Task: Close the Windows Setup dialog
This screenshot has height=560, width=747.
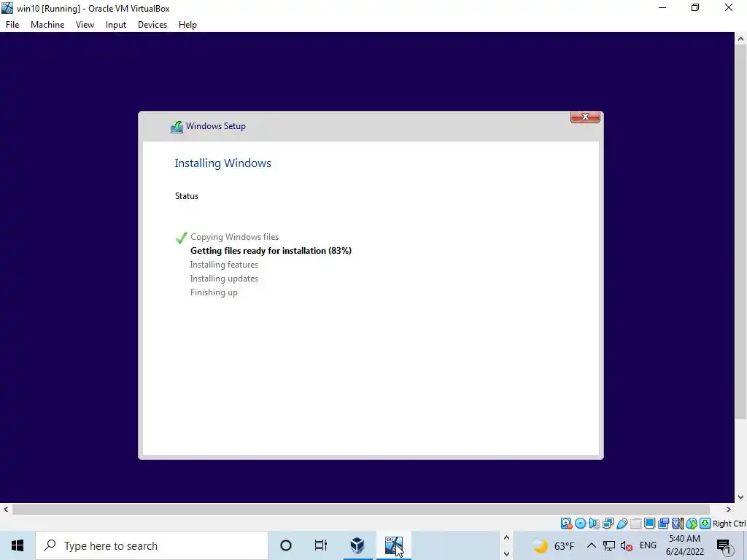Action: pos(585,117)
